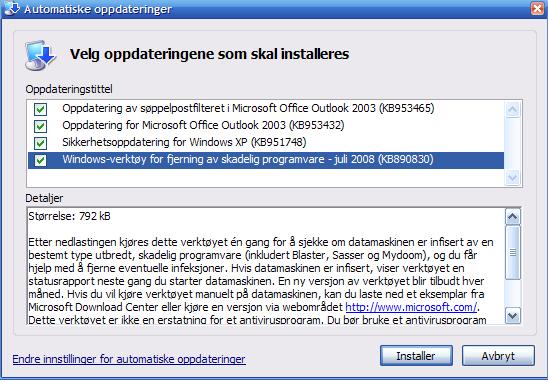Click the Størrelse: 792 kB details text
Screen dimensions: 549x382
69,216
